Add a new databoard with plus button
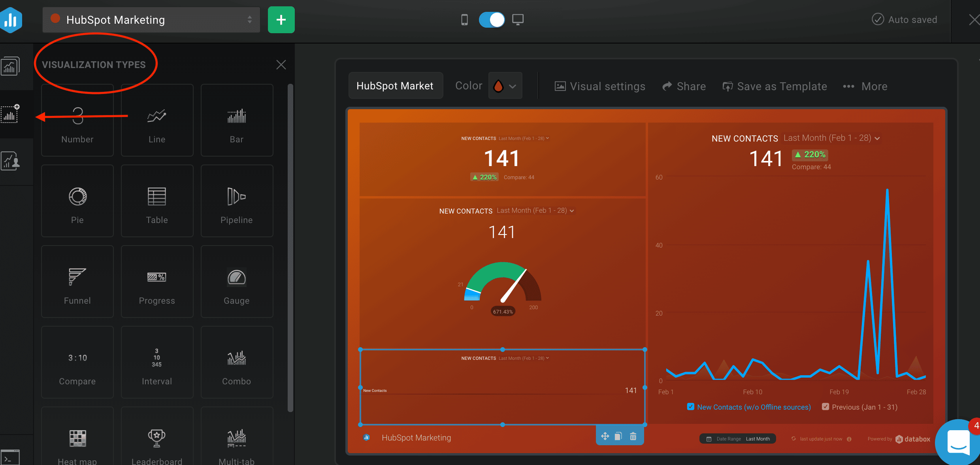This screenshot has height=465, width=980. click(x=281, y=20)
